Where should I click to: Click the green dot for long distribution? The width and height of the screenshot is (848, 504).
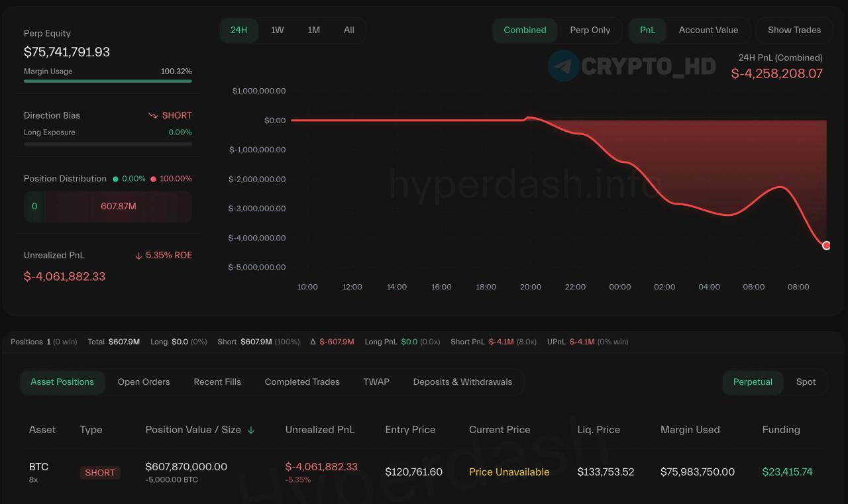pos(116,179)
